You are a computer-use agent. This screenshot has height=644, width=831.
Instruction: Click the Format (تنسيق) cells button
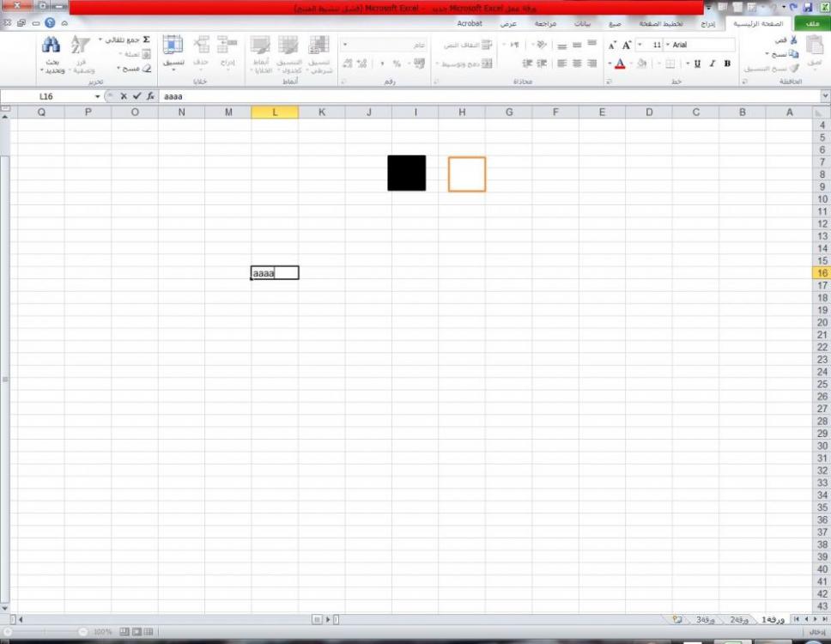click(173, 50)
